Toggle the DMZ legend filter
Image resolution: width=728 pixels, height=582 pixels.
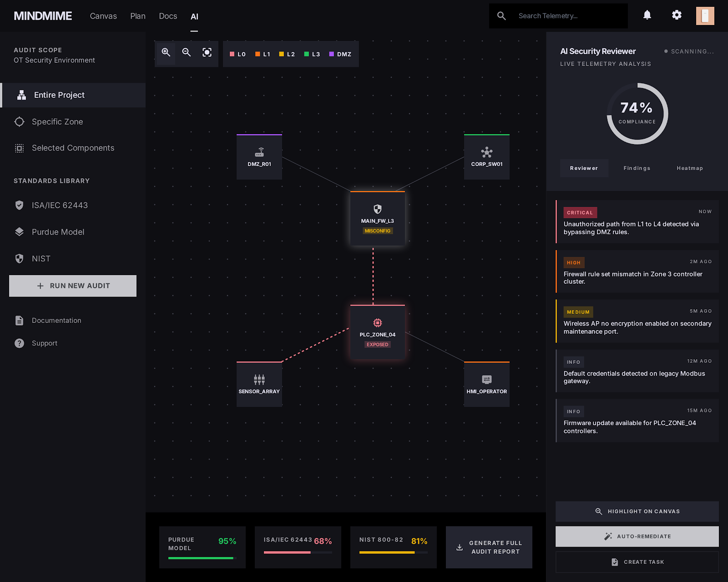(340, 54)
